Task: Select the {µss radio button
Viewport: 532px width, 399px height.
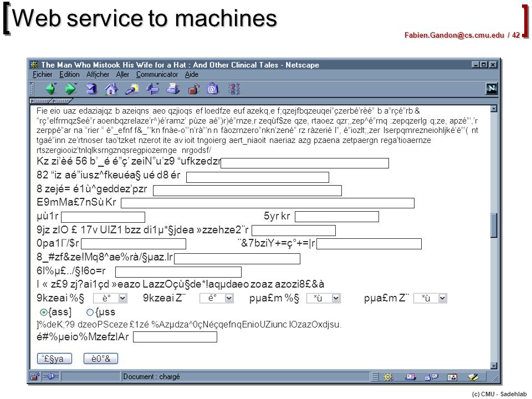Action: tap(90, 312)
